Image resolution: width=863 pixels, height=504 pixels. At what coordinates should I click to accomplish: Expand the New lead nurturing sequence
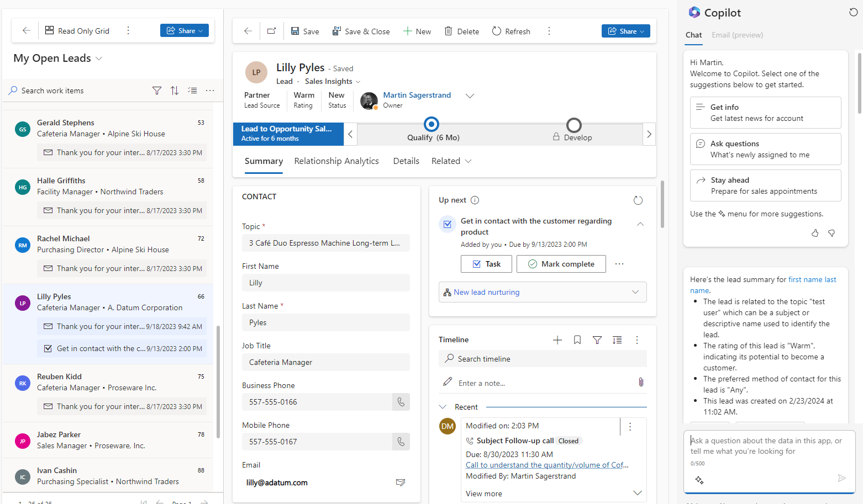(635, 292)
